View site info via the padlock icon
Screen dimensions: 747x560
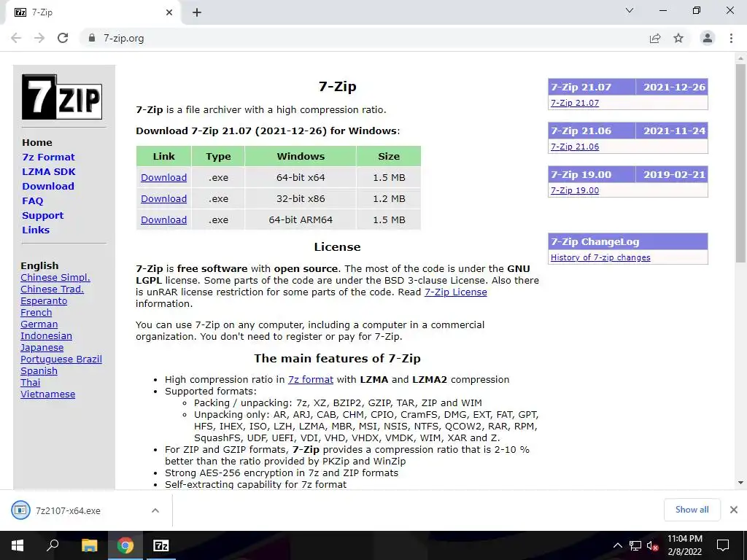tap(92, 38)
